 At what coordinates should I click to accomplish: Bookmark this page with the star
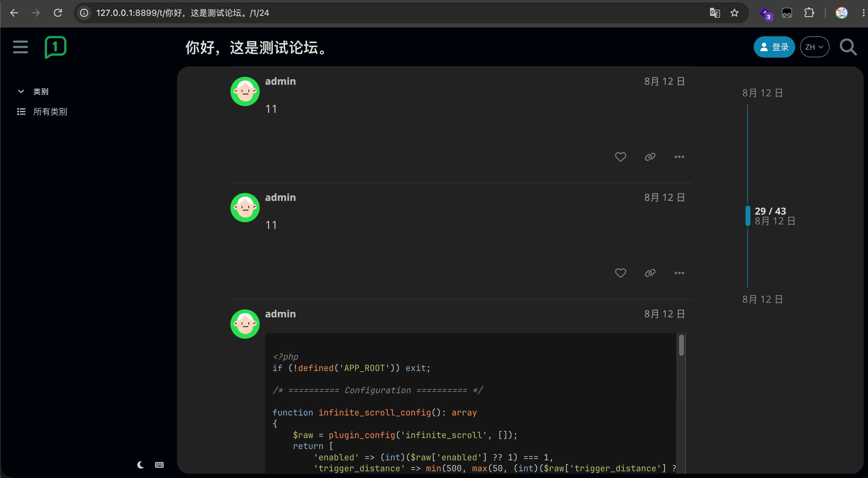pos(734,13)
